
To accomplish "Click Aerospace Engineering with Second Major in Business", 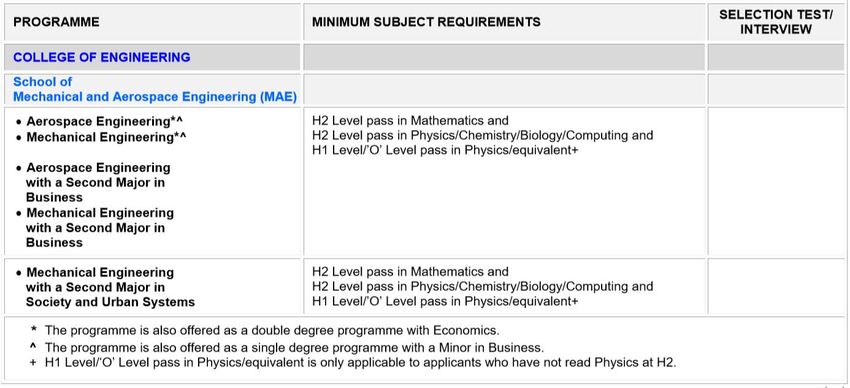I will pos(93,182).
